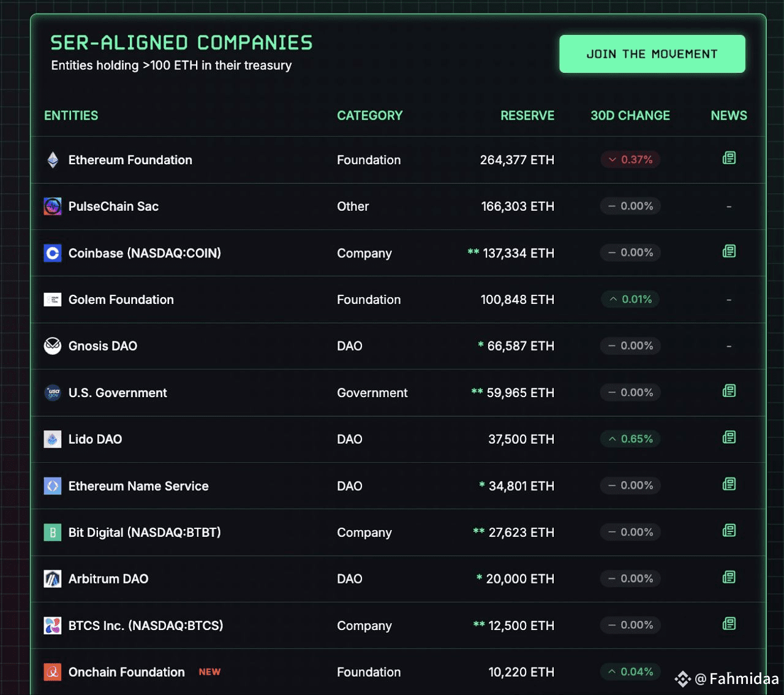Open Ethereum Name Service news icon

tap(729, 484)
